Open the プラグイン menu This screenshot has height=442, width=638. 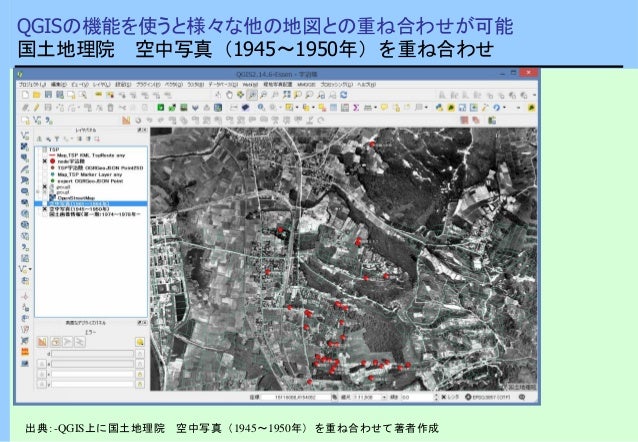148,84
